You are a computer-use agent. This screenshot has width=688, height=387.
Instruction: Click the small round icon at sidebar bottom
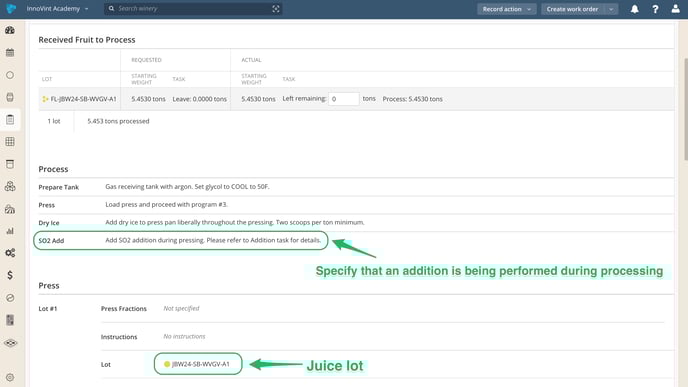click(10, 377)
